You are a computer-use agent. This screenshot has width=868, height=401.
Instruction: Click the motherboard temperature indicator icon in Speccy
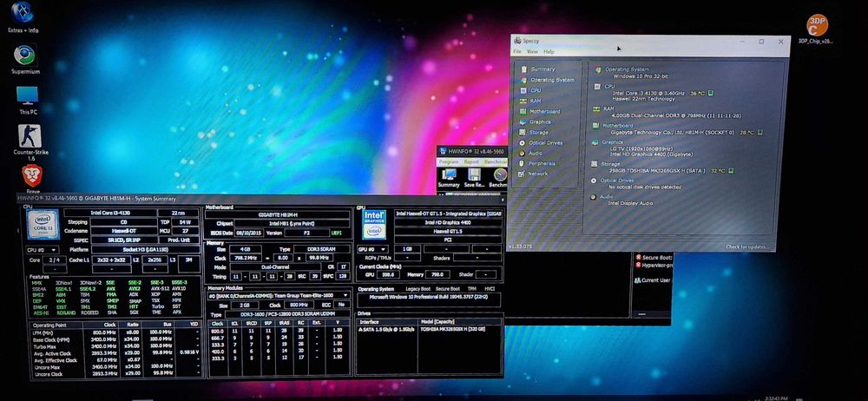[x=760, y=133]
